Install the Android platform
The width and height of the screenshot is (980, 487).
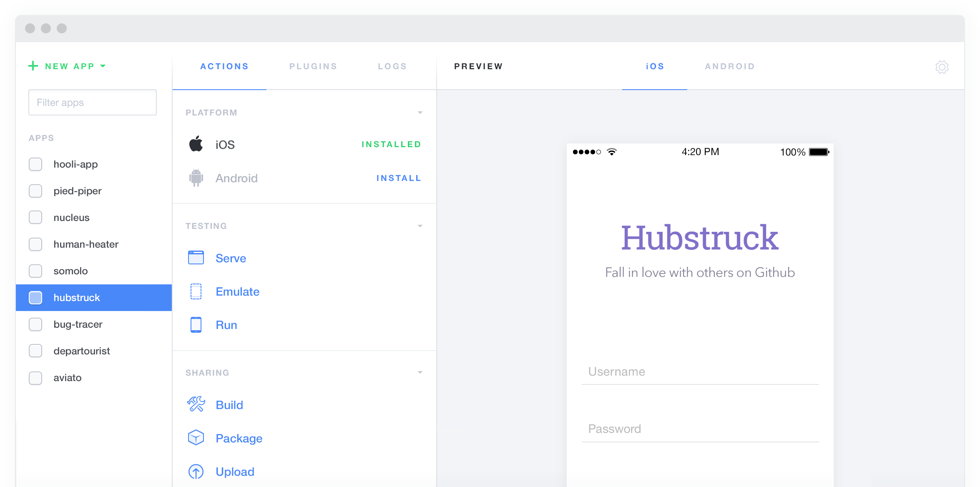(x=398, y=178)
